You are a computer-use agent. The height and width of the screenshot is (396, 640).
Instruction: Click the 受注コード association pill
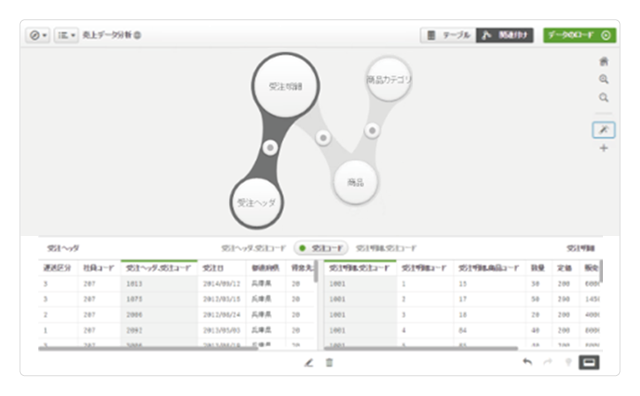pyautogui.click(x=321, y=248)
